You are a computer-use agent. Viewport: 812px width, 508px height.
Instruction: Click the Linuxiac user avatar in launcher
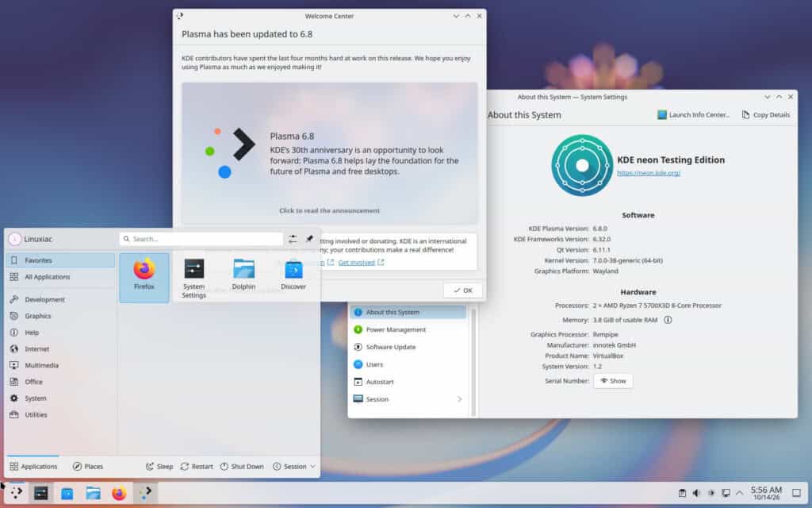point(14,239)
